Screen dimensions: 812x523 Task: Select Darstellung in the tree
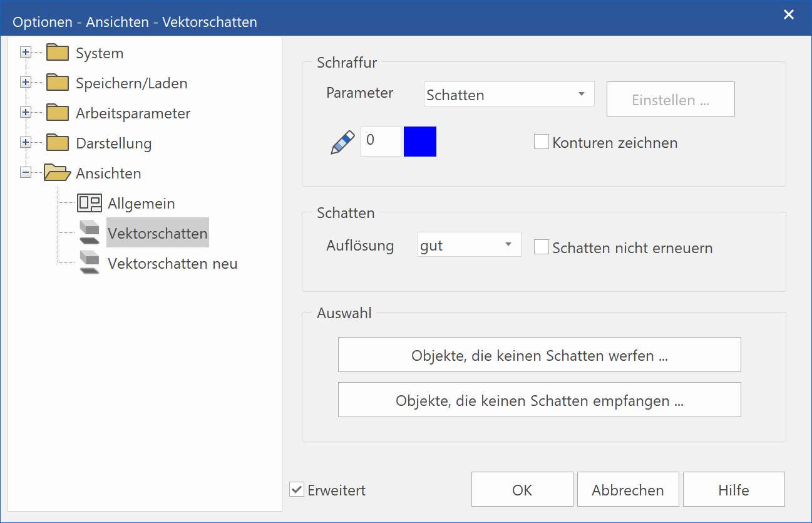(114, 143)
